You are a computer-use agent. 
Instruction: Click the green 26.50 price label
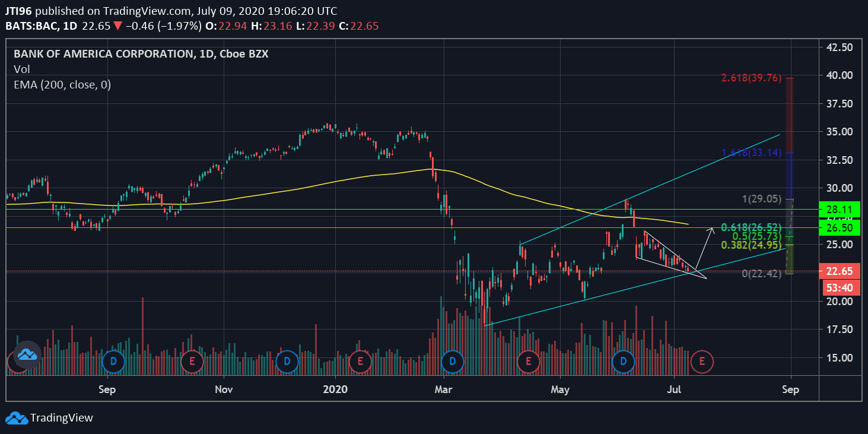point(838,228)
